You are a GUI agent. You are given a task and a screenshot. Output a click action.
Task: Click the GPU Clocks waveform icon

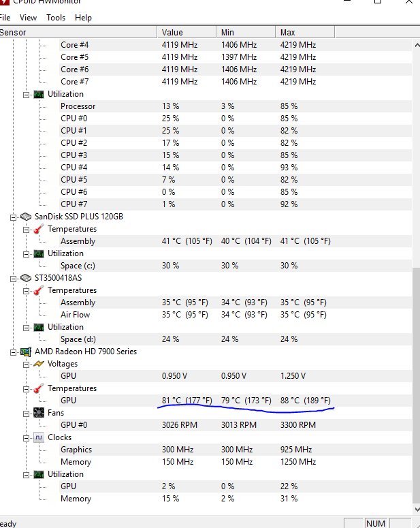(39, 437)
